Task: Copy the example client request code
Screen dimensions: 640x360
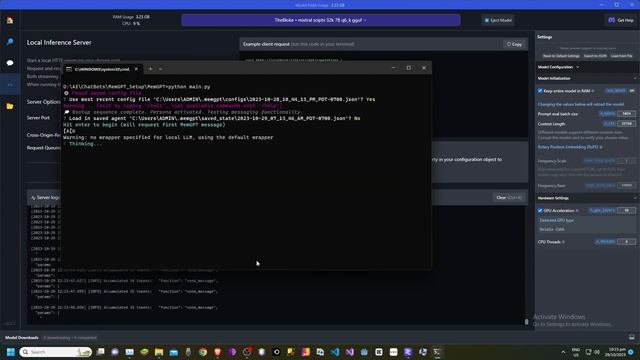Action: (514, 44)
